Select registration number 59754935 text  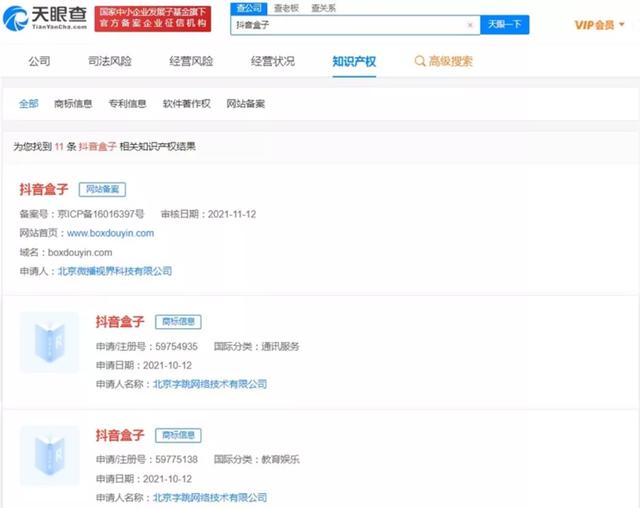(x=176, y=346)
